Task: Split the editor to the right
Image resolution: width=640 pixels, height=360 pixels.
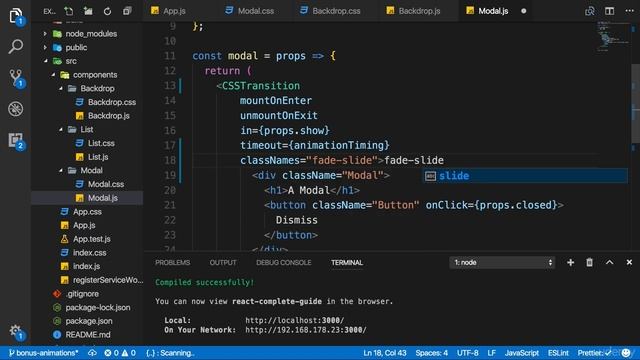Action: pos(609,11)
